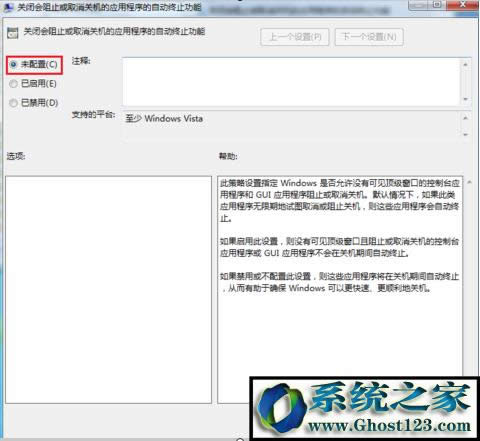The height and width of the screenshot is (441, 480).
Task: Maximize the policy setting dialog window
Action: (437, 5)
